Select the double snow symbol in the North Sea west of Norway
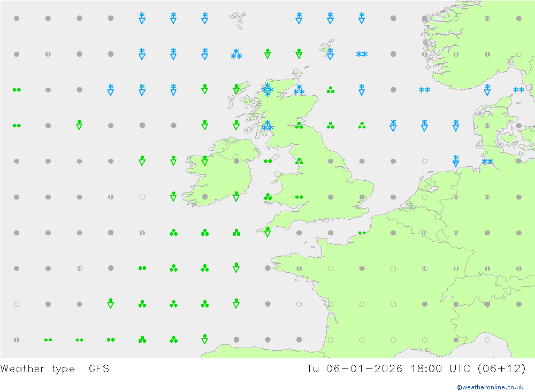The image size is (535, 392). point(424,90)
